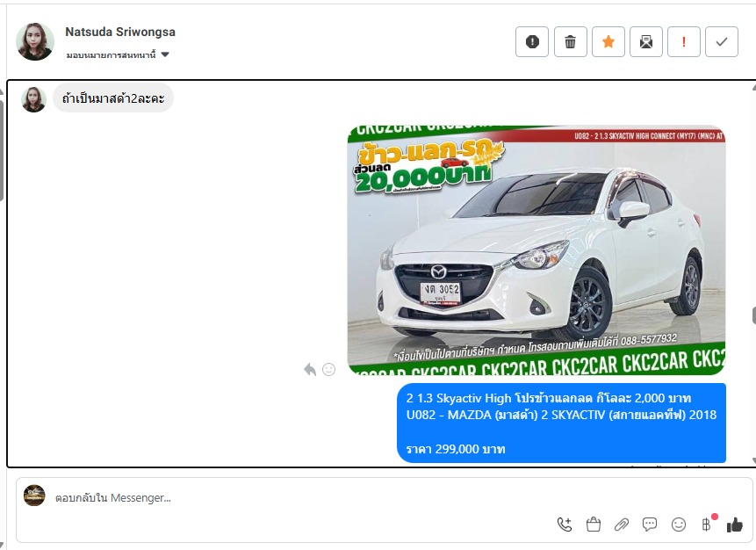Mark conversation done with the checkmark button

(722, 42)
